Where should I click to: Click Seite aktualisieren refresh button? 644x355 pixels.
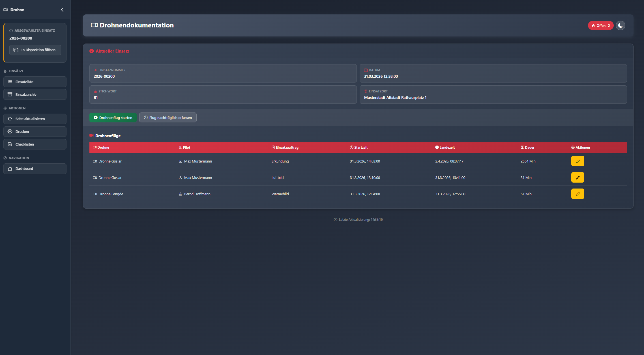[x=35, y=119]
